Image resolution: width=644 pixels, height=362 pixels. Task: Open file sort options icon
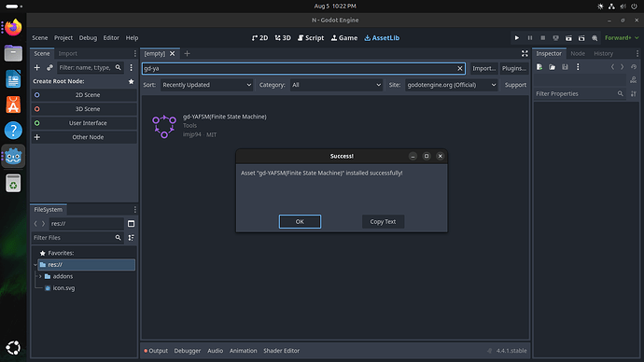point(131,238)
